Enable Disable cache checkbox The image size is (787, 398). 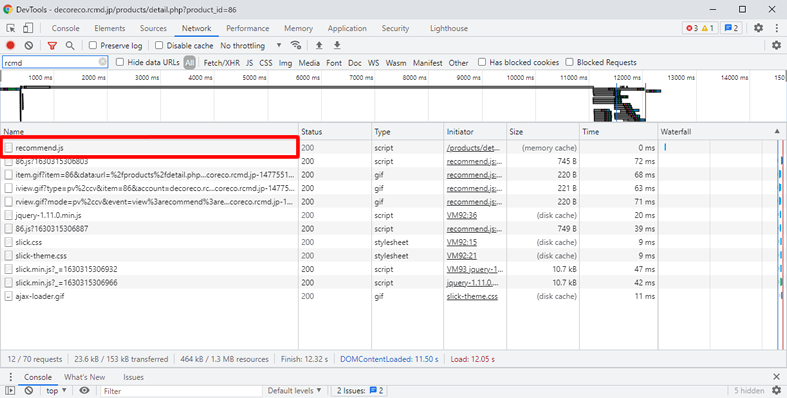click(x=159, y=45)
